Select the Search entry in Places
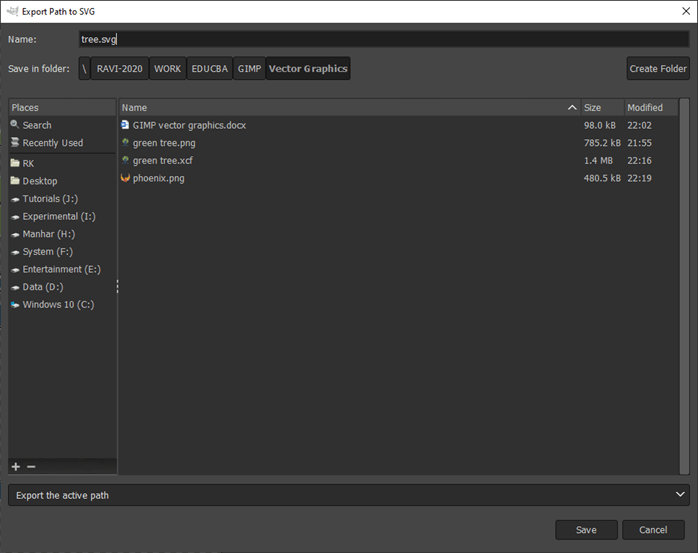 click(x=37, y=125)
